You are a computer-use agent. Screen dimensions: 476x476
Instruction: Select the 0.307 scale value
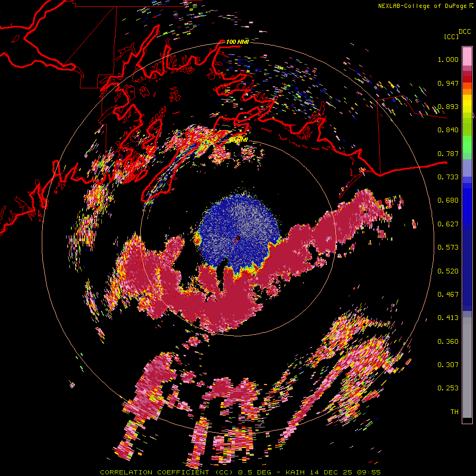pyautogui.click(x=448, y=365)
